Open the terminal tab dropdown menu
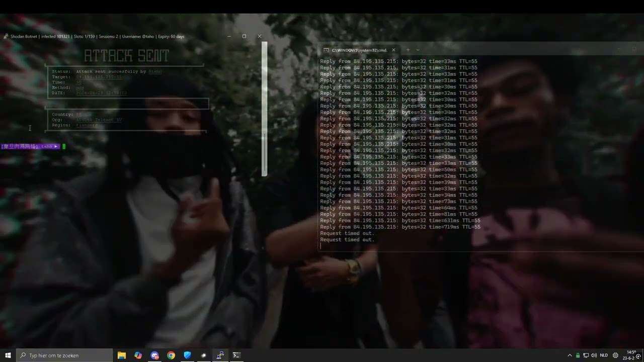The height and width of the screenshot is (362, 644). point(418,50)
